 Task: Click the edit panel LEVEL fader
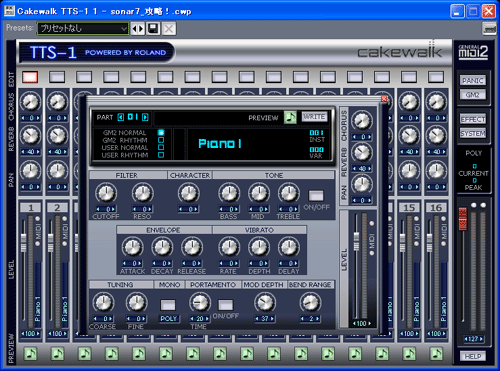[357, 241]
